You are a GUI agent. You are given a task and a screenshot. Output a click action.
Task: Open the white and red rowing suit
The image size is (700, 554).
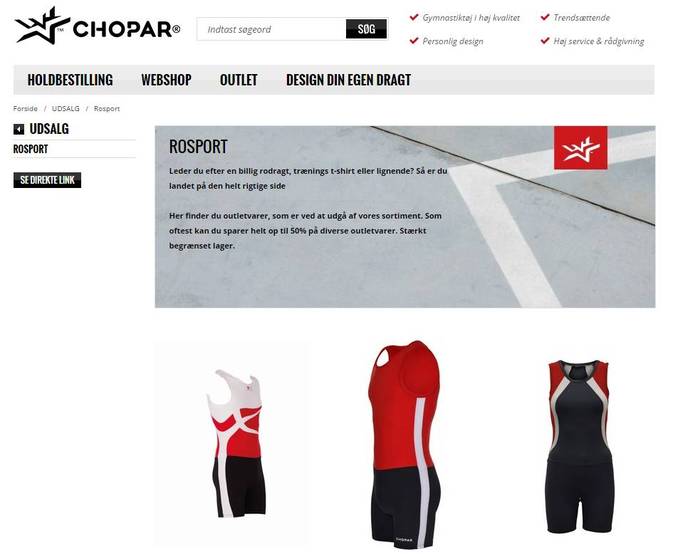[x=237, y=443]
